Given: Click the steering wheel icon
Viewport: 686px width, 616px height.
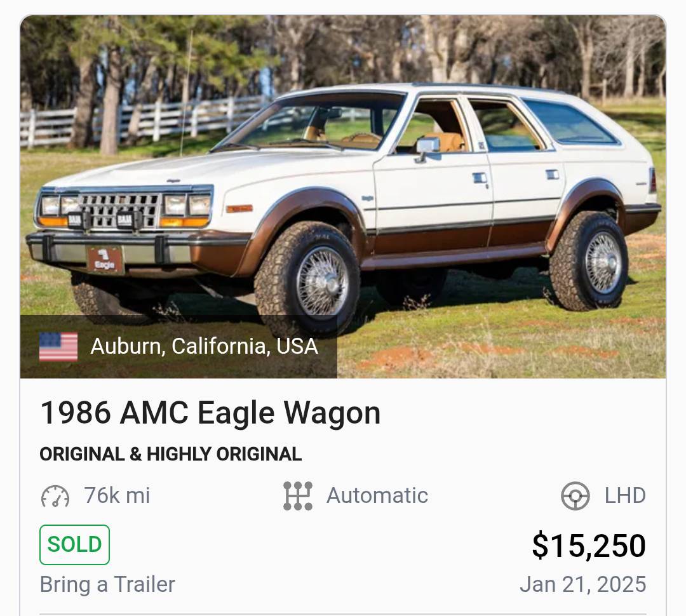Looking at the screenshot, I should (x=575, y=496).
